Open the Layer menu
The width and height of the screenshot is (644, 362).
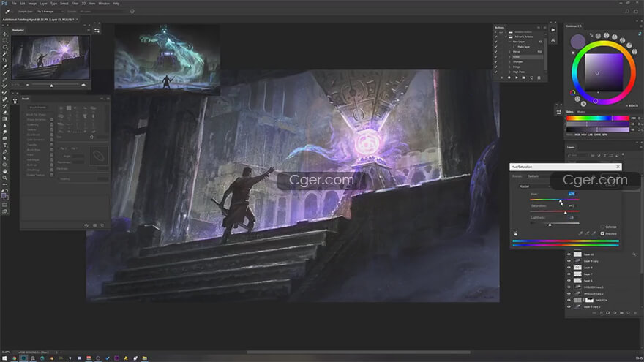tap(43, 3)
